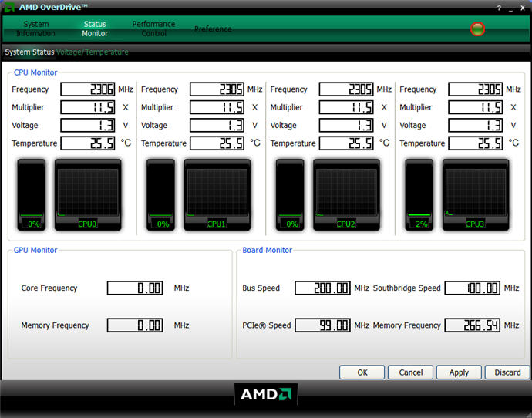Screen dimensions: 532x418
Task: Click the CPU Monitor group label
Action: pos(35,72)
